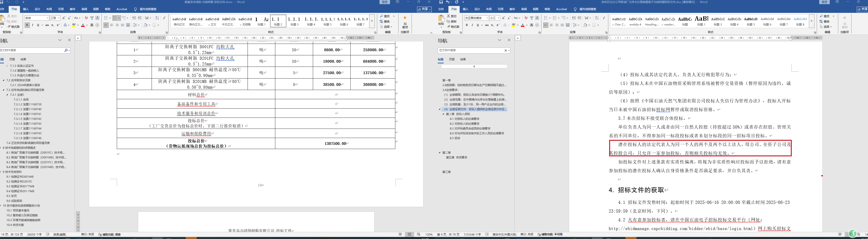This screenshot has height=239, width=868.
Task: Clear navigation search with the X icon
Action: pos(505,50)
